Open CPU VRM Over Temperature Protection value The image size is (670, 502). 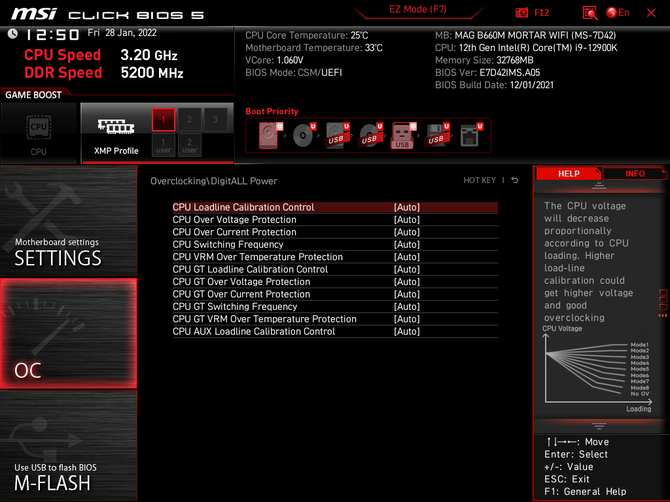406,257
